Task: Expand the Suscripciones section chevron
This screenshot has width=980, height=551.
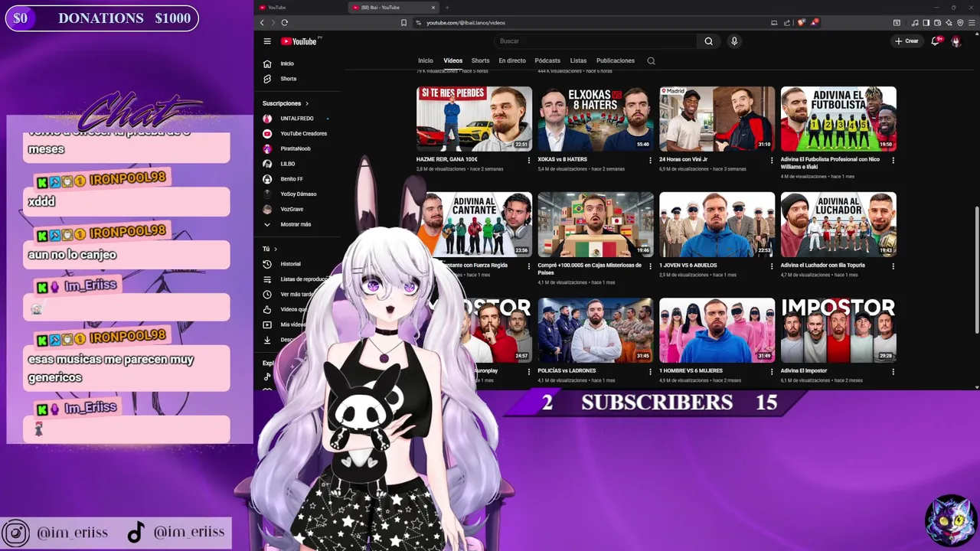Action: [x=307, y=103]
